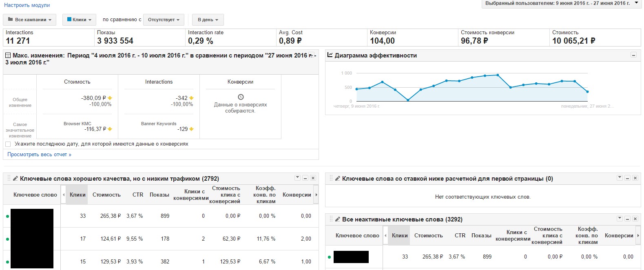This screenshot has width=644, height=270.
Task: Sort low-traffic keywords table by 'Стоимость'
Action: [106, 195]
